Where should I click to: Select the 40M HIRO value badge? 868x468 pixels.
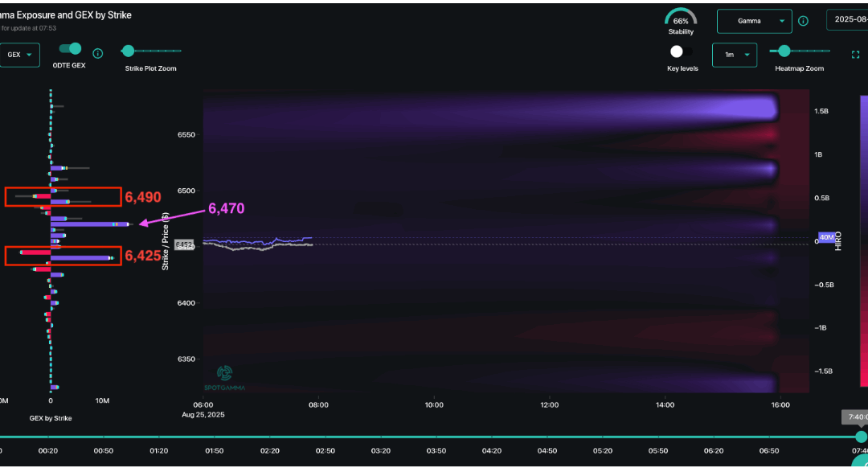[825, 236]
